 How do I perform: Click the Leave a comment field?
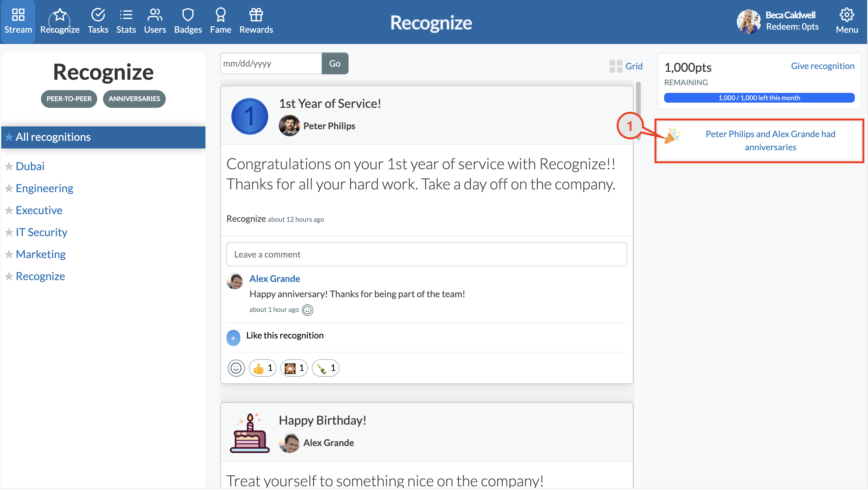[x=426, y=254]
